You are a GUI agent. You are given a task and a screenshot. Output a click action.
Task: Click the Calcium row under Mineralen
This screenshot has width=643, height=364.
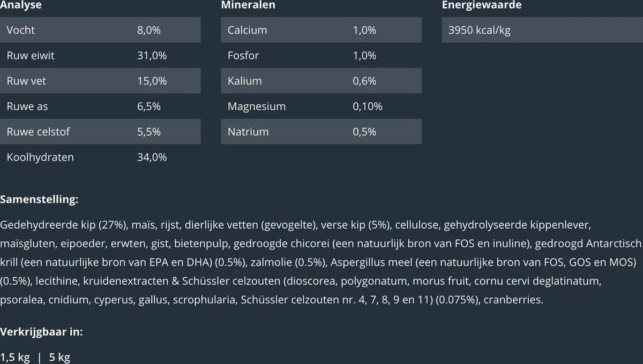(x=321, y=30)
